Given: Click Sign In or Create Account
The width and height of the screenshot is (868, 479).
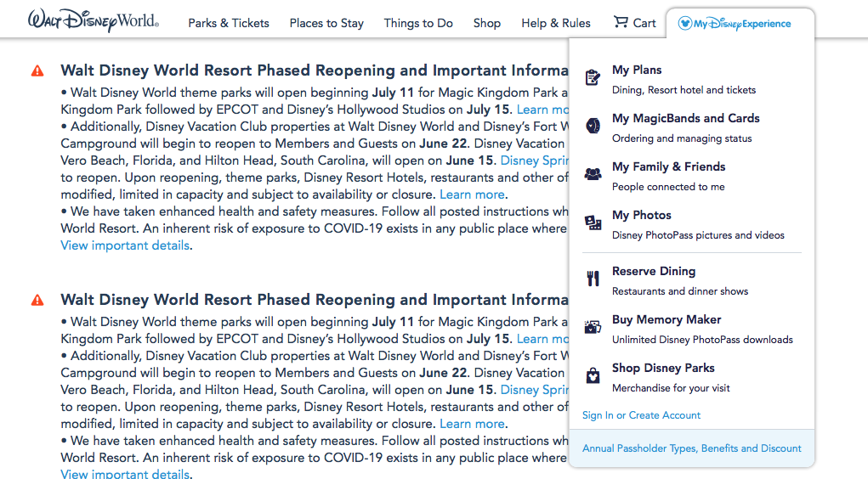Looking at the screenshot, I should 641,415.
